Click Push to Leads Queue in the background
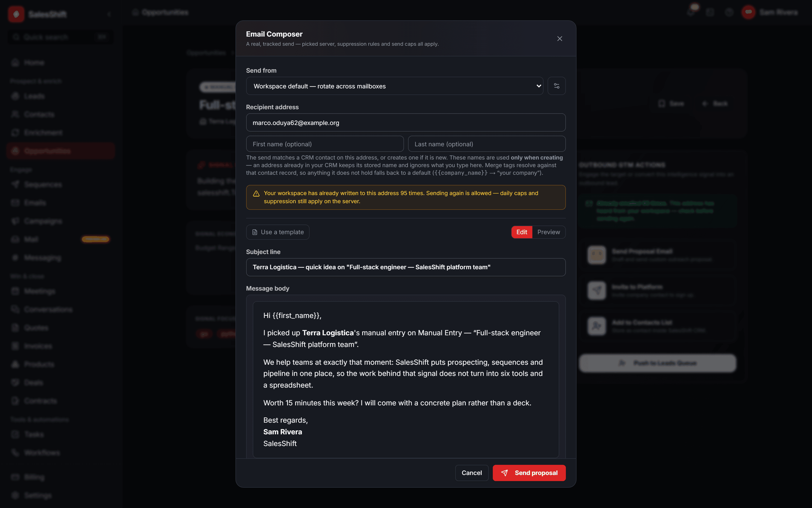 658,363
